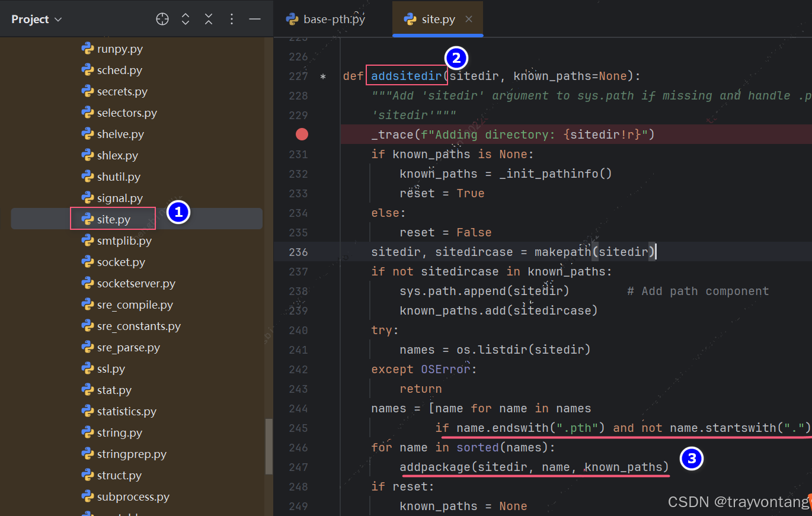Open the Project view dropdown
Viewport: 812px width, 516px height.
(x=37, y=19)
